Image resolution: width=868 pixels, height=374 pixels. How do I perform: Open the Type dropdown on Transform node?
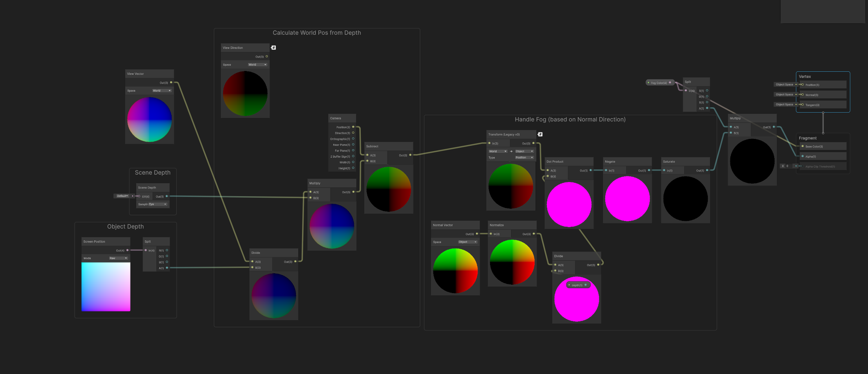pyautogui.click(x=524, y=157)
